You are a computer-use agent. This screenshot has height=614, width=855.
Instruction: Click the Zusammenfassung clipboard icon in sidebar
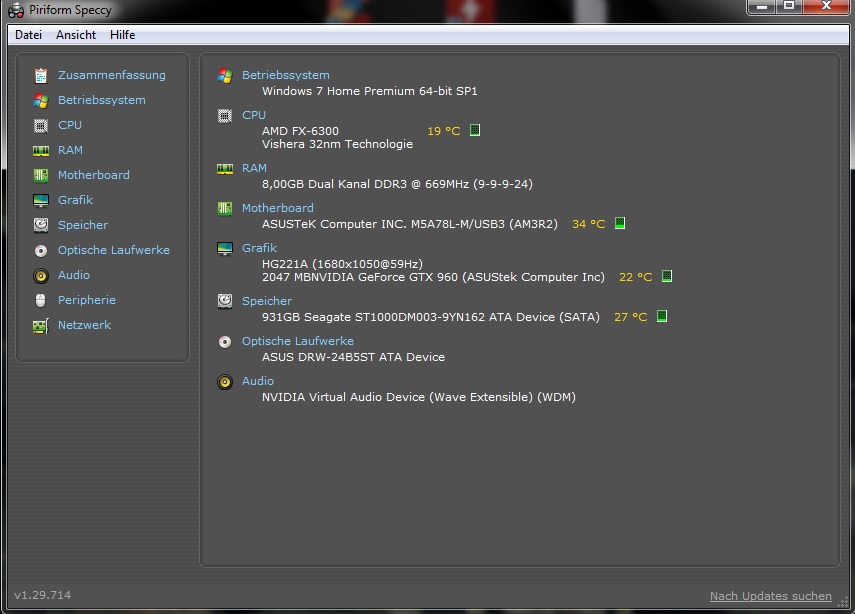(x=41, y=75)
